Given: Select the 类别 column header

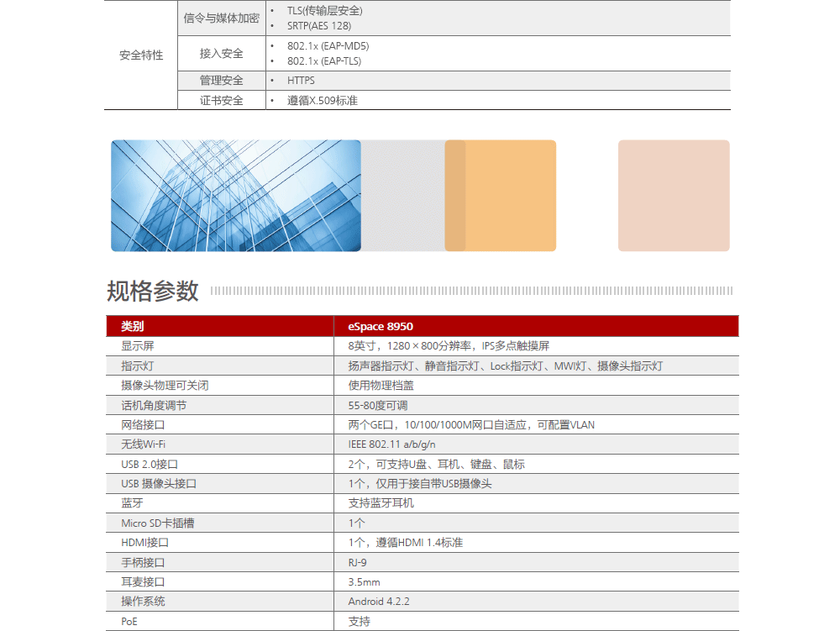Looking at the screenshot, I should [132, 326].
